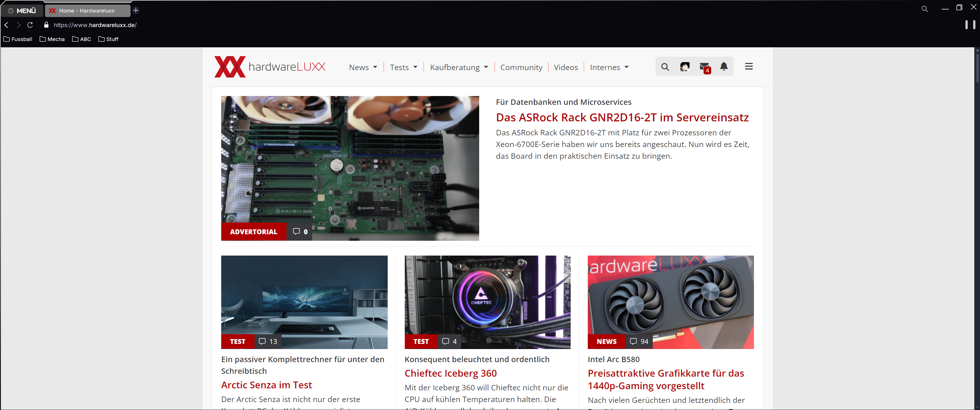
Task: Click the padlock site security icon
Action: click(x=46, y=25)
